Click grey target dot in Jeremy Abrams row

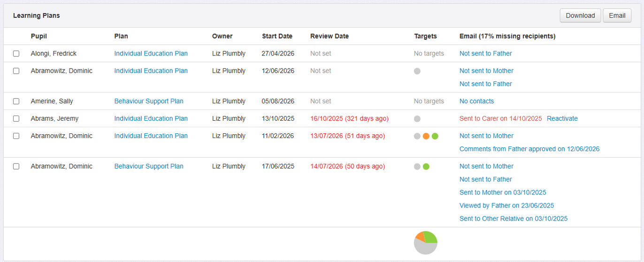[417, 119]
